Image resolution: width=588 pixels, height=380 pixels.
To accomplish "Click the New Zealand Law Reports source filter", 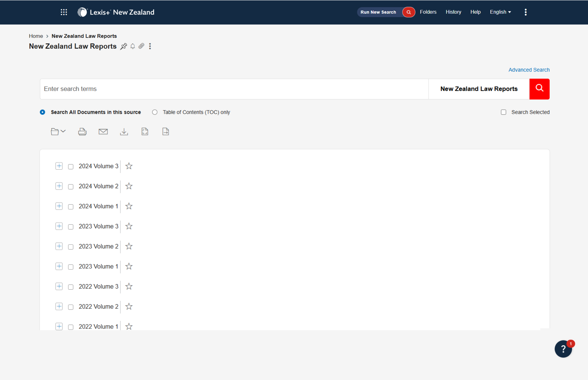I will click(x=479, y=89).
